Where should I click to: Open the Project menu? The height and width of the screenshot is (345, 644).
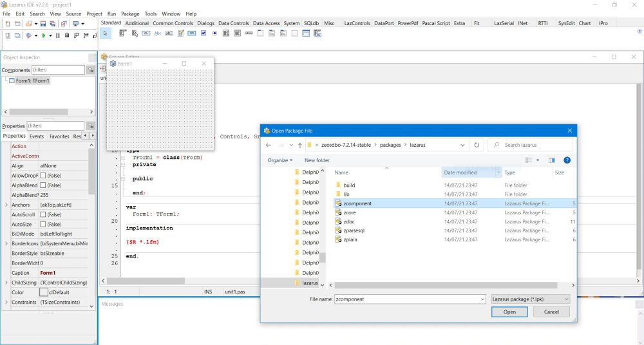tap(94, 14)
